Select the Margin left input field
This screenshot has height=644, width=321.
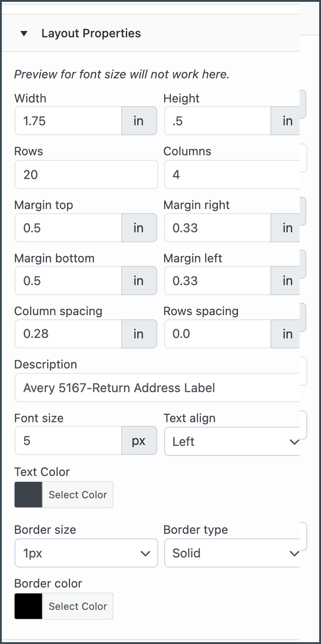tap(217, 281)
